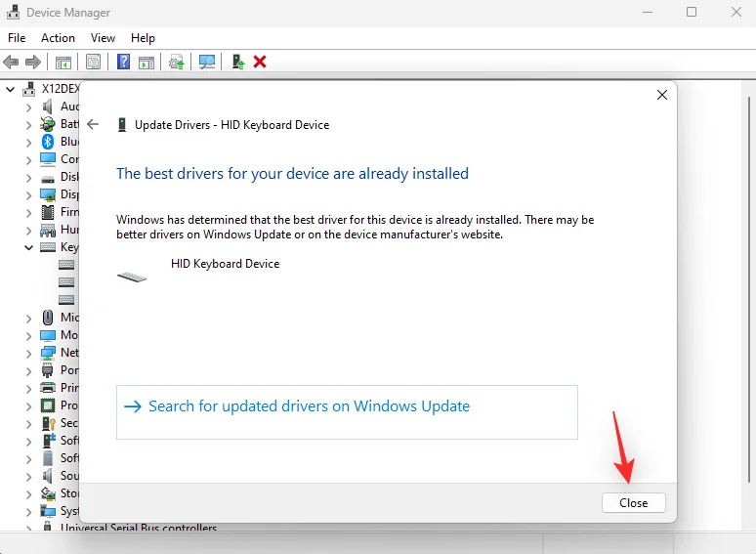
Task: Open the View menu
Action: click(x=103, y=38)
